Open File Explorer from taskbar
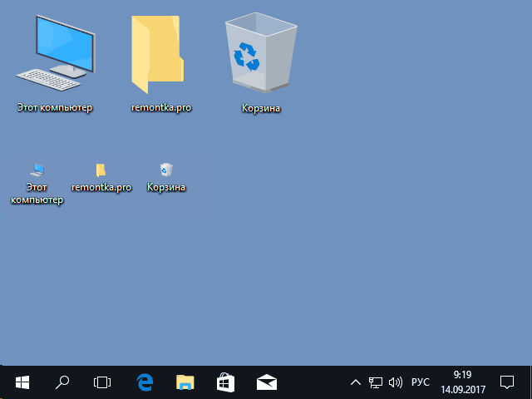This screenshot has width=532, height=399. point(185,382)
